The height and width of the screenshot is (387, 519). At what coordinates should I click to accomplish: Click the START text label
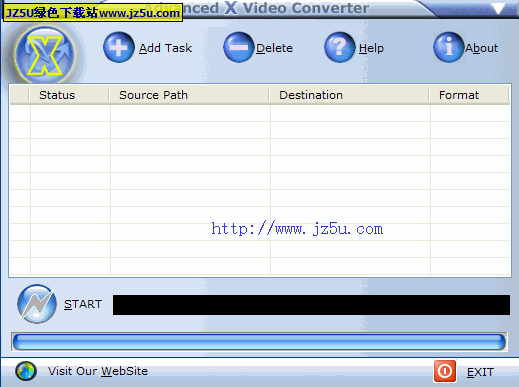tap(83, 304)
